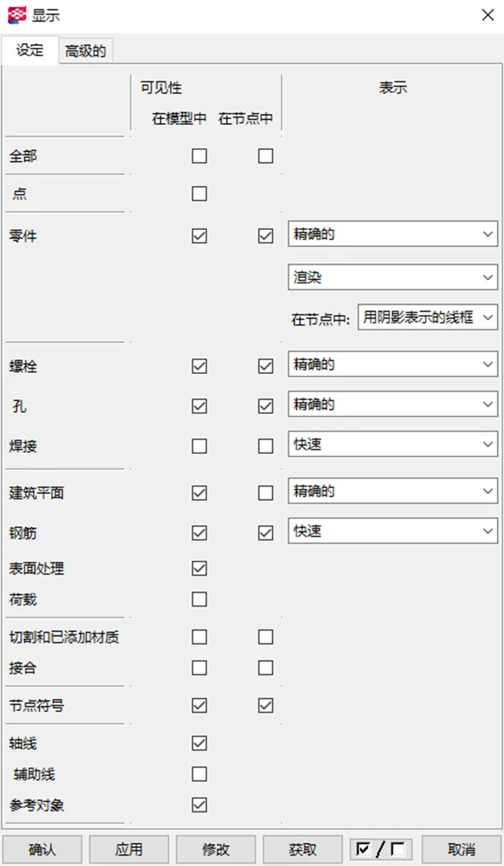
Task: Toggle 点 visibility checkbox
Action: point(199,193)
